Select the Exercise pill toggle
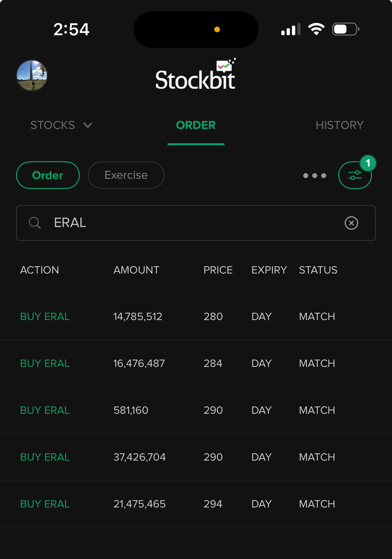Image resolution: width=392 pixels, height=559 pixels. click(x=126, y=175)
